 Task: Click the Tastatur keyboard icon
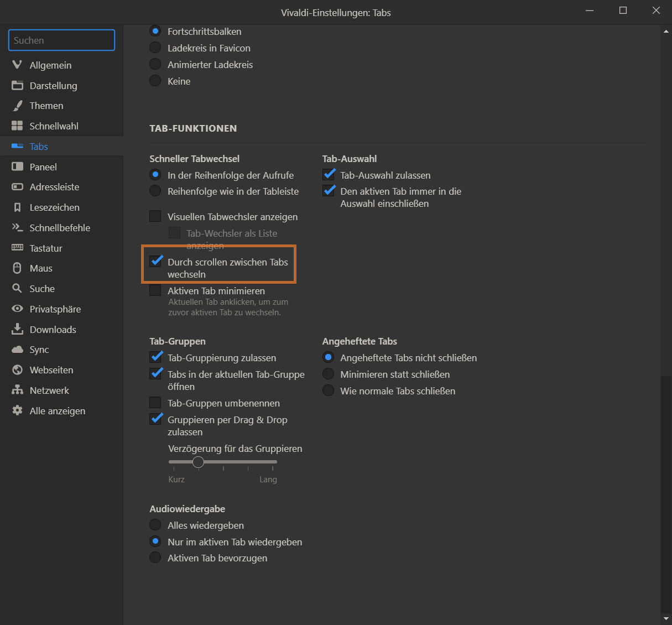coord(17,248)
